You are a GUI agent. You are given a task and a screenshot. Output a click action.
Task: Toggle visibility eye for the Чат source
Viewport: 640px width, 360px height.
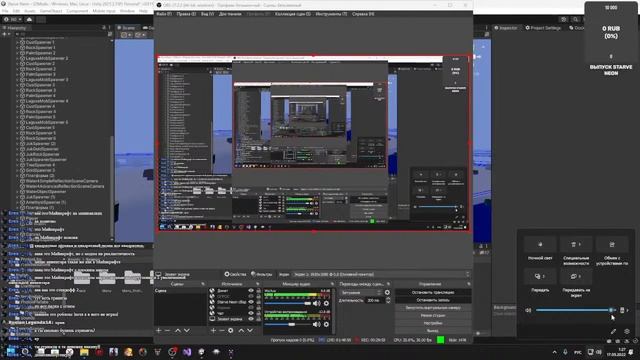[251, 313]
